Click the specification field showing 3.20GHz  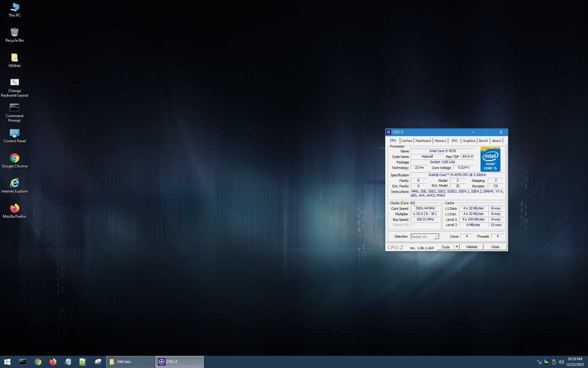[x=457, y=175]
